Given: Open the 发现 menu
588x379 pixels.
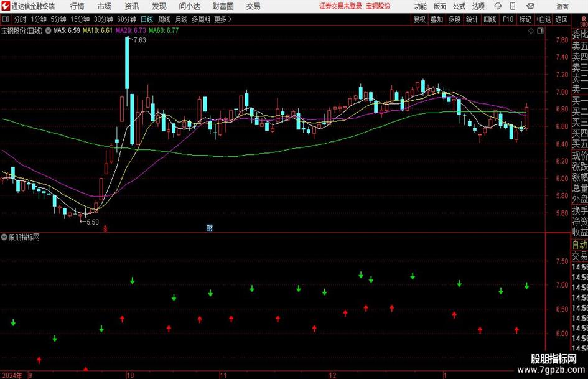Looking at the screenshot, I should pyautogui.click(x=159, y=6).
